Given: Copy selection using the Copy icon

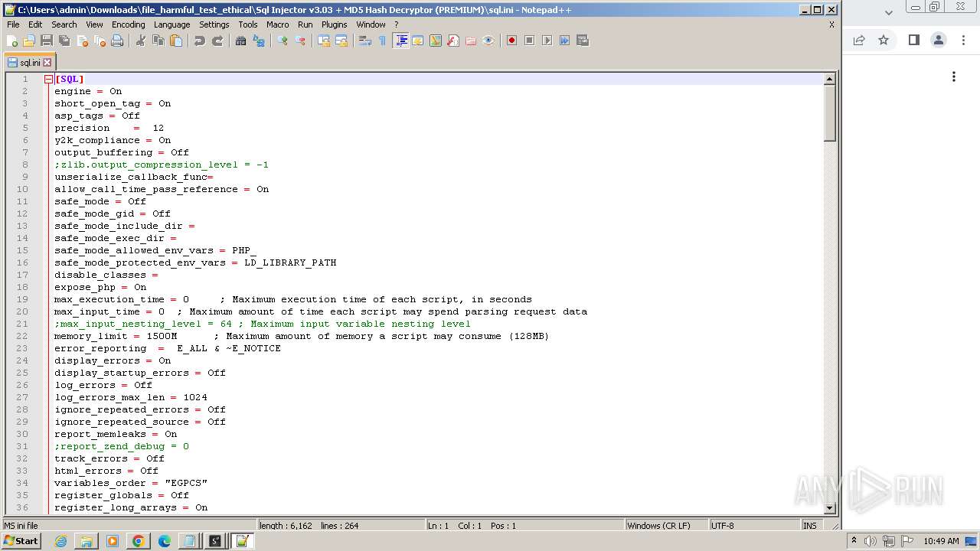Looking at the screenshot, I should [158, 41].
